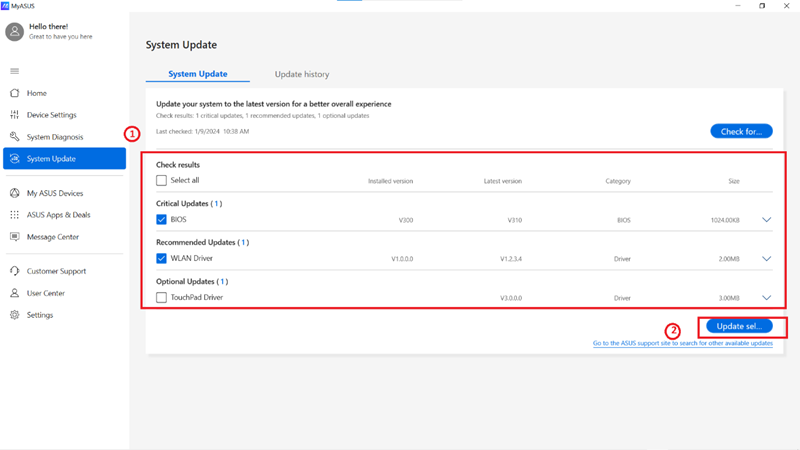Select System Update in the sidebar
Viewport: 800px width, 450px height.
pyautogui.click(x=64, y=159)
